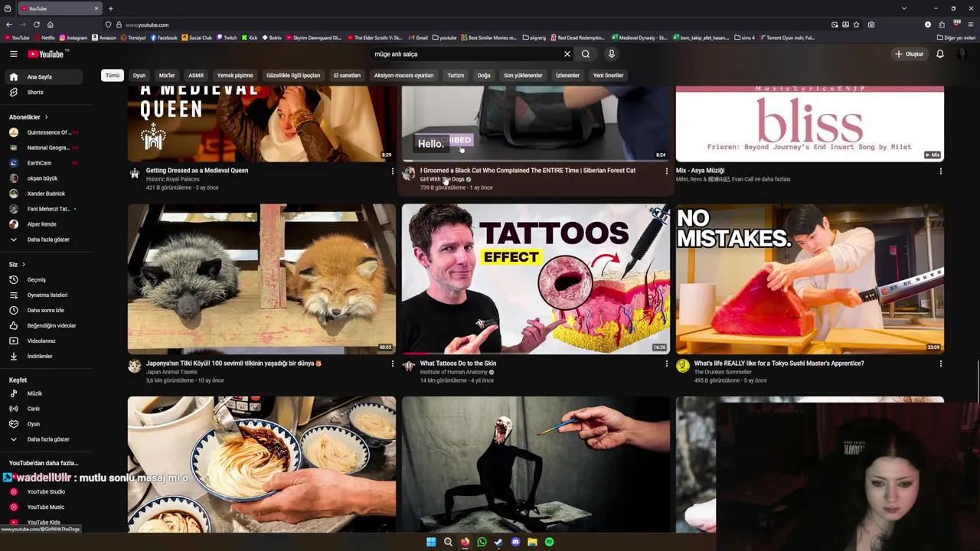980x551 pixels.
Task: Open YouTube Music link
Action: pyautogui.click(x=43, y=507)
